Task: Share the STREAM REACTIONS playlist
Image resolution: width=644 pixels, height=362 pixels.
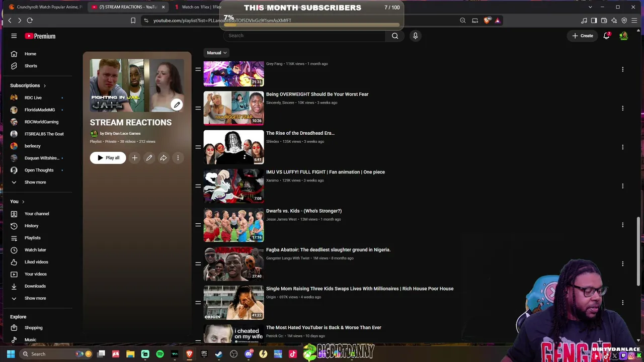Action: [x=164, y=158]
